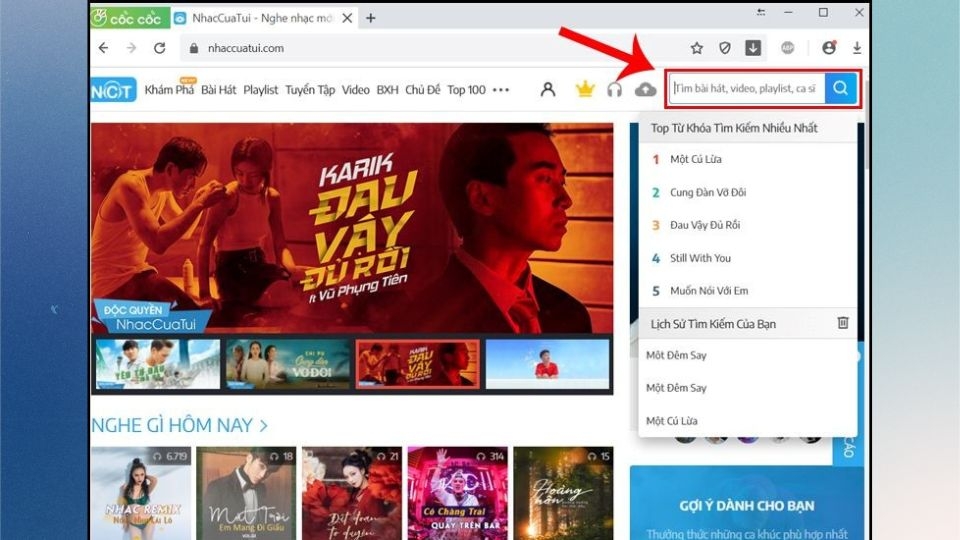Click the nhaccuatui.com address bar
Screen dimensions: 960x540
429,48
